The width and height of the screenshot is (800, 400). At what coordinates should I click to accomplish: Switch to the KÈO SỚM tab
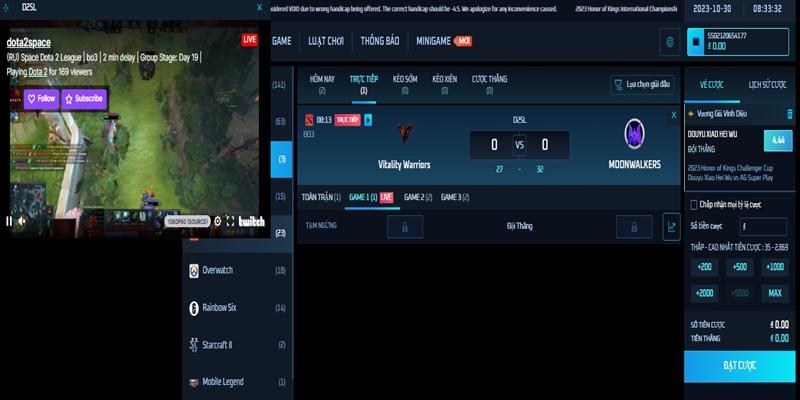tap(405, 84)
